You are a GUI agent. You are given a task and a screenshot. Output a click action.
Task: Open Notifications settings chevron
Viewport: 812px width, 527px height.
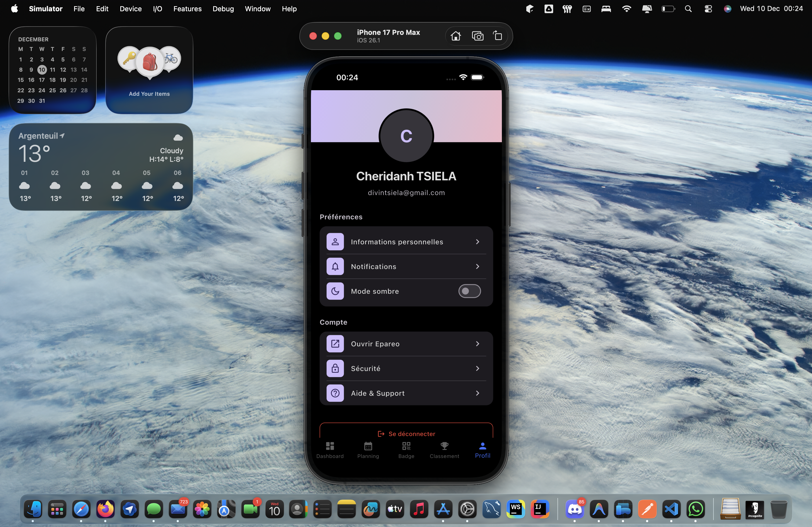(477, 266)
